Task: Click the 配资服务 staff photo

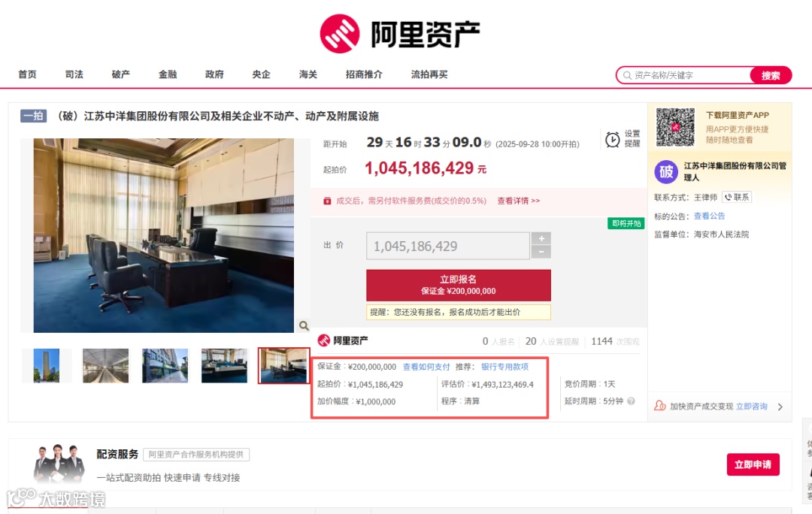Action: pos(59,463)
